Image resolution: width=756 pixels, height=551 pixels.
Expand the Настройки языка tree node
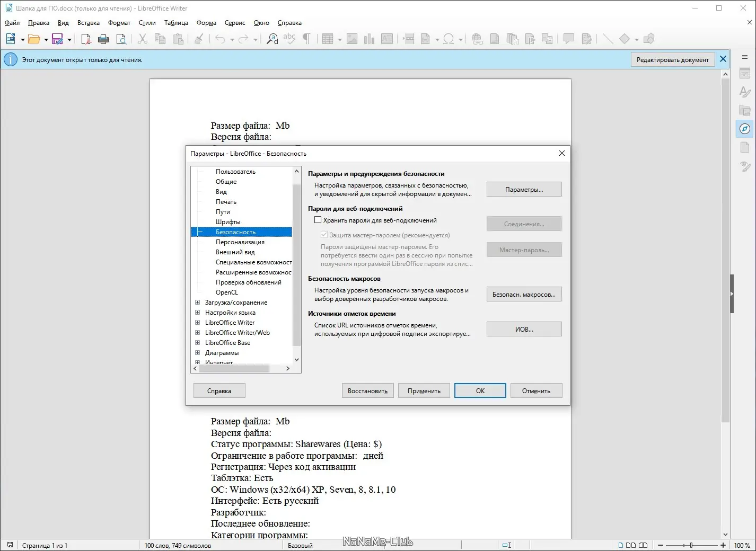pyautogui.click(x=197, y=313)
